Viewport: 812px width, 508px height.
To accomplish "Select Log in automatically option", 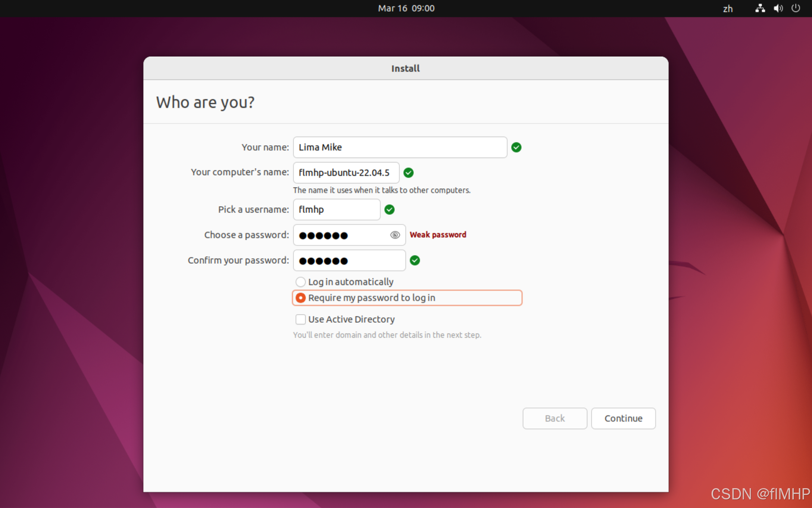I will 301,282.
